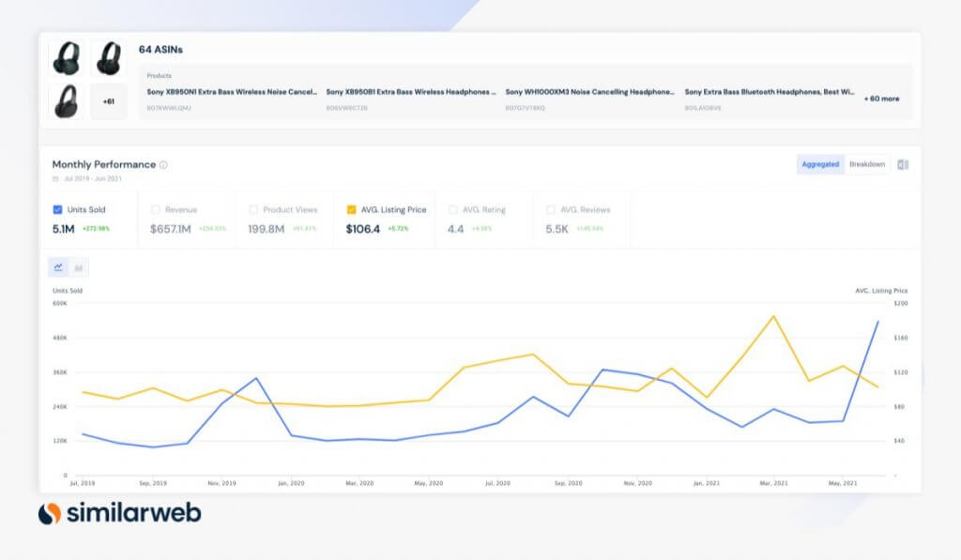
Task: Tick the AVG. Rating checkbox
Action: 453,209
